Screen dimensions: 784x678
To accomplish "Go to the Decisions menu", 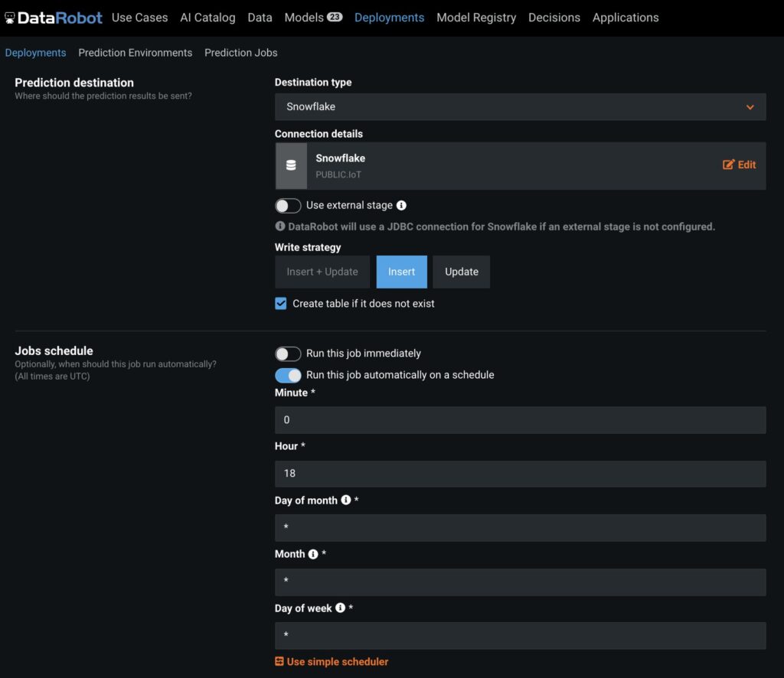I will 554,18.
